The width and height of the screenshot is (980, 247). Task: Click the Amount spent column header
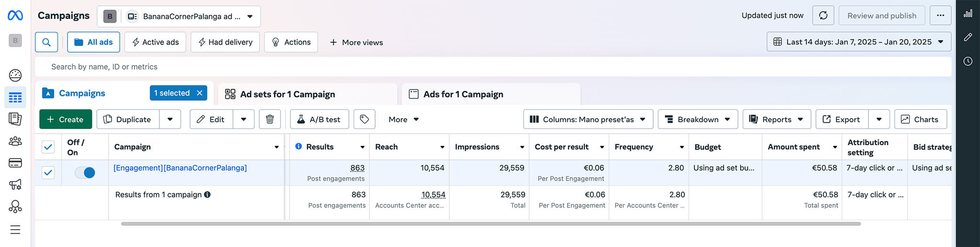pyautogui.click(x=793, y=147)
